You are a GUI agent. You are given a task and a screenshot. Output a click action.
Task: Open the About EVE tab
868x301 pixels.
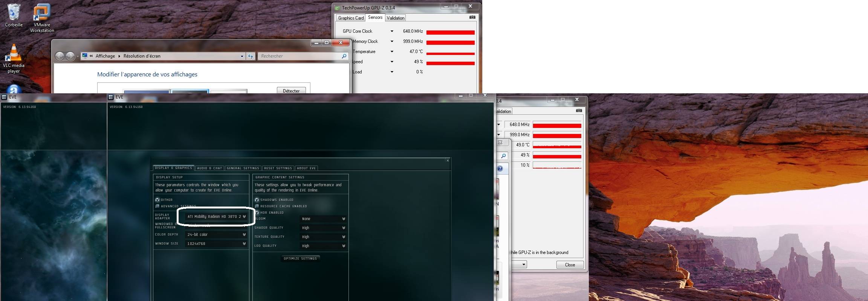(306, 168)
